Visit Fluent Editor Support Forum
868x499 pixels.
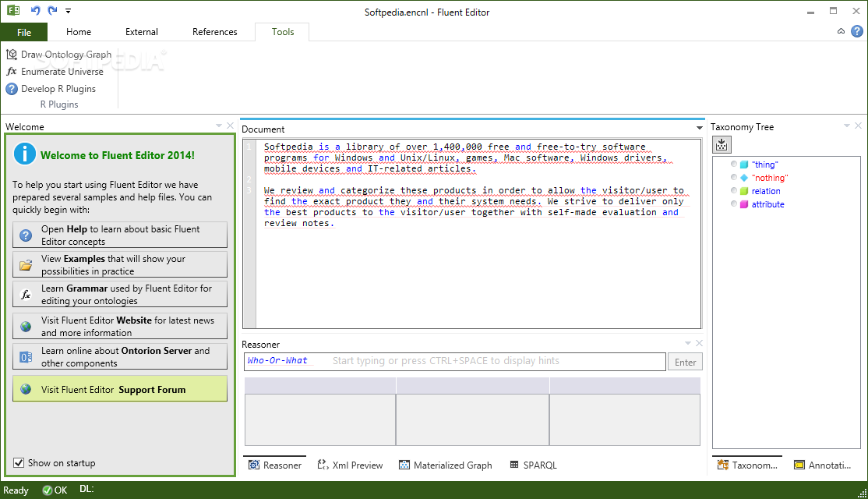[119, 389]
